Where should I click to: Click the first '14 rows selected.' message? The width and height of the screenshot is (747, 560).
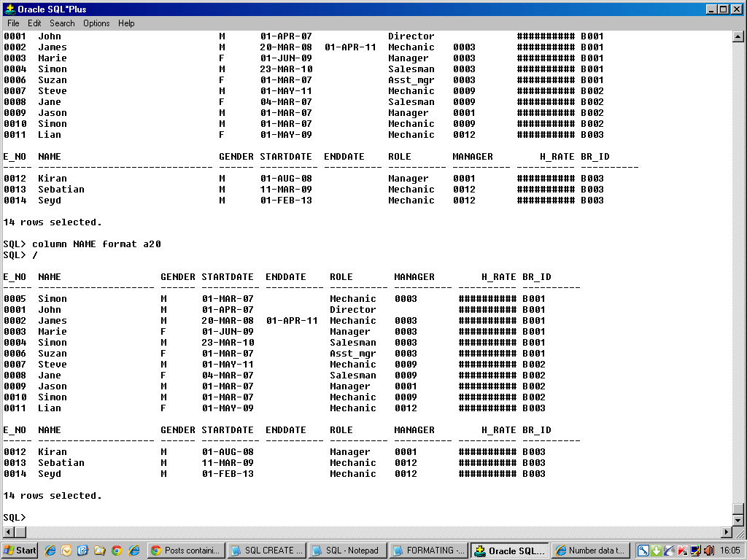click(x=53, y=222)
